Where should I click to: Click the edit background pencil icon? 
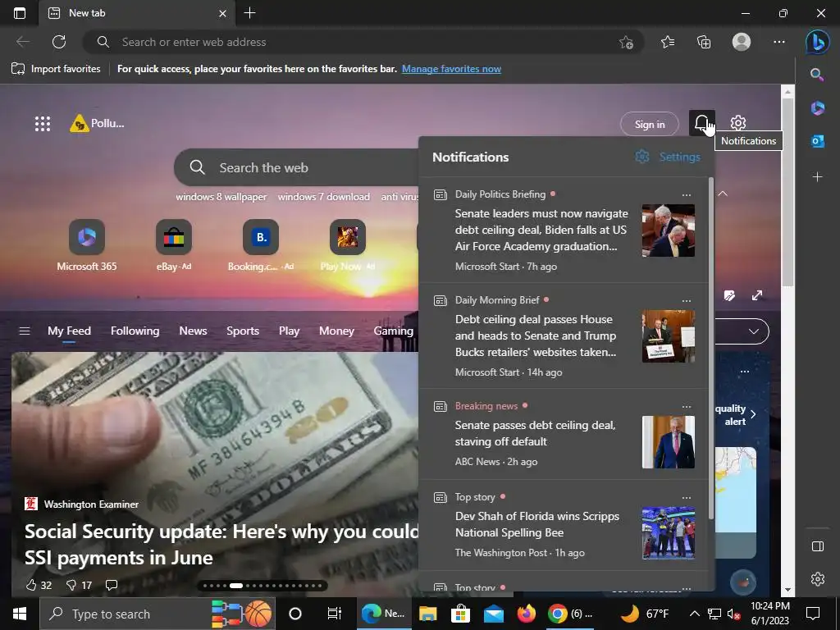pos(729,295)
